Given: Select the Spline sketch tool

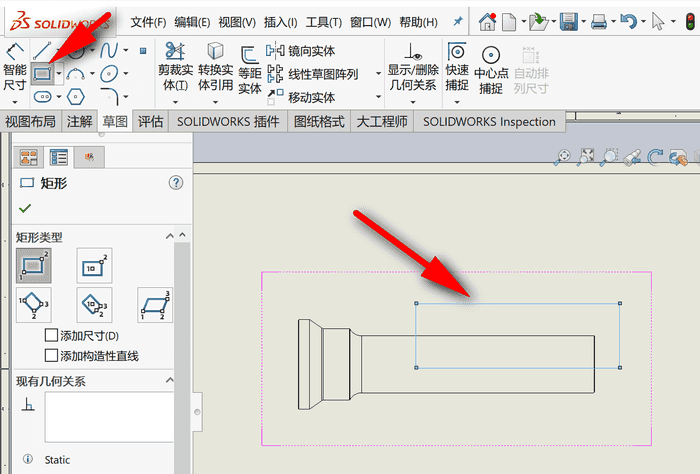Looking at the screenshot, I should click(x=109, y=50).
